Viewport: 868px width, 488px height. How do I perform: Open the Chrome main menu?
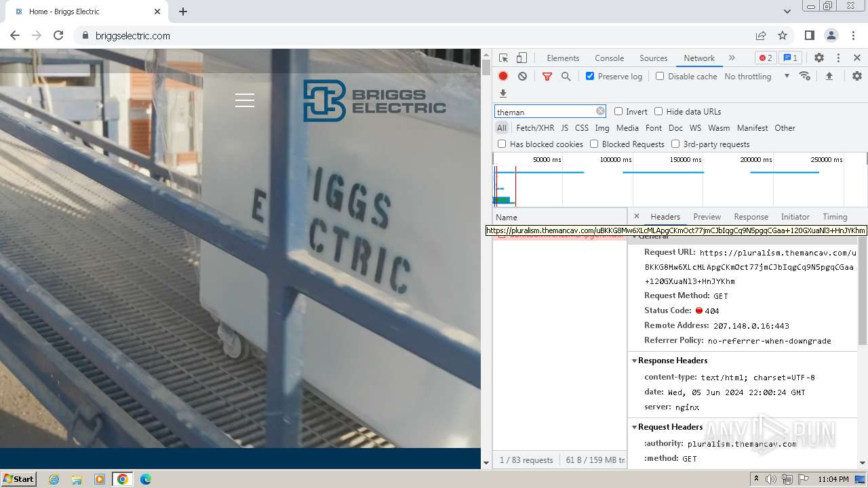tap(852, 35)
